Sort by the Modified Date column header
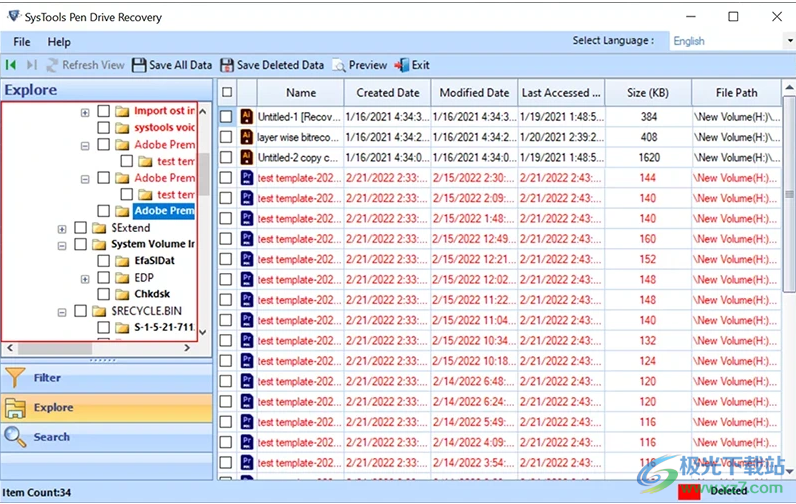This screenshot has width=796, height=504. (x=474, y=92)
